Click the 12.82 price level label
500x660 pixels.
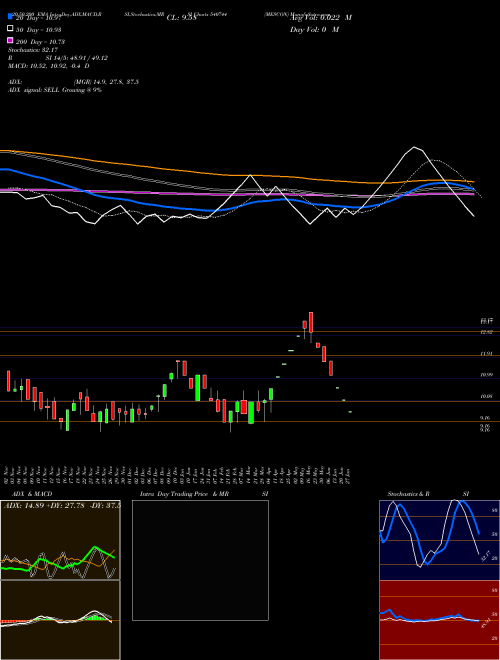tap(486, 332)
